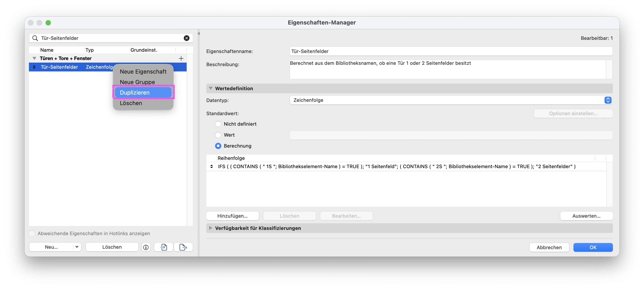Click the reorder handle on Tür-Seitenfelder row
This screenshot has width=644, height=289.
click(34, 67)
